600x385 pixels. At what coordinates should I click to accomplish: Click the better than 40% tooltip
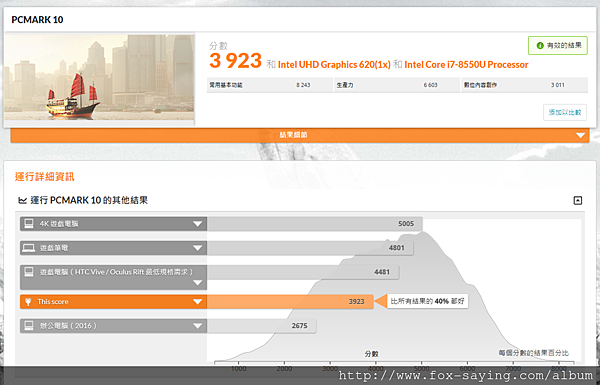[x=427, y=302]
